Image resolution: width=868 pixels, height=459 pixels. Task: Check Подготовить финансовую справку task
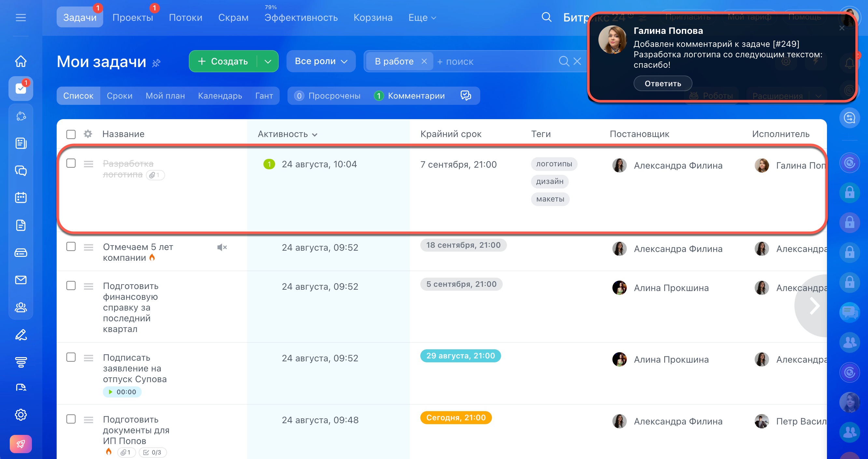click(71, 285)
